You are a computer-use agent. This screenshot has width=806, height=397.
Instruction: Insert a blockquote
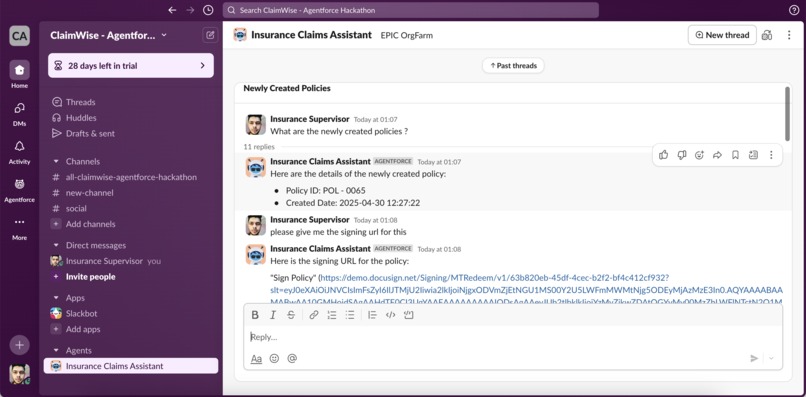coord(373,315)
